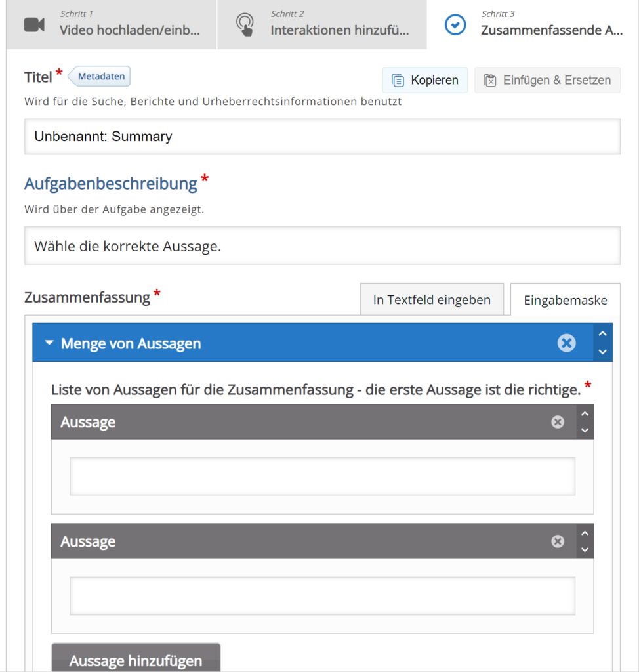639x672 pixels.
Task: Switch to step 2 Interaktionen hinzufügen tab
Action: coord(322,24)
